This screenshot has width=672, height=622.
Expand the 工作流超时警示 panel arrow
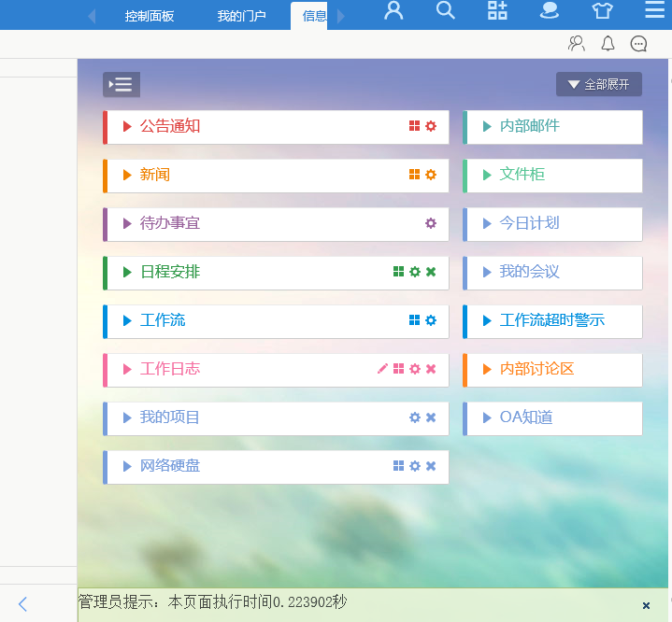coord(486,320)
